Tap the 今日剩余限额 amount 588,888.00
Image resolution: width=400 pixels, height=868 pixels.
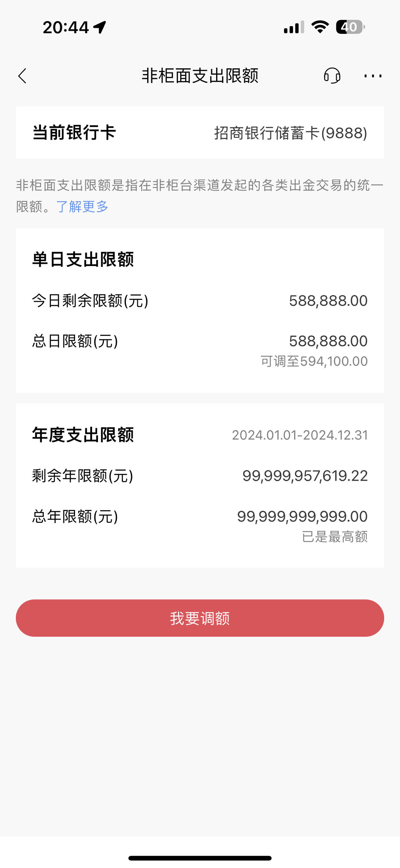pyautogui.click(x=328, y=301)
